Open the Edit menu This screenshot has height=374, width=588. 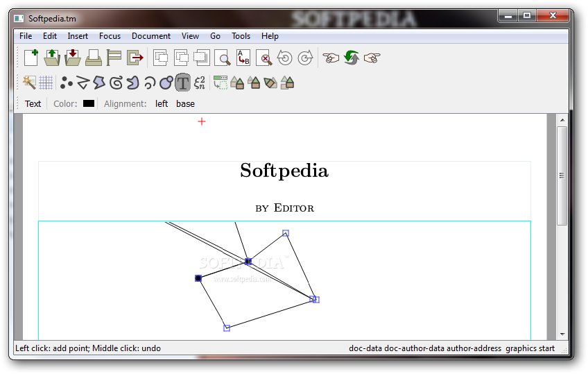click(x=49, y=36)
